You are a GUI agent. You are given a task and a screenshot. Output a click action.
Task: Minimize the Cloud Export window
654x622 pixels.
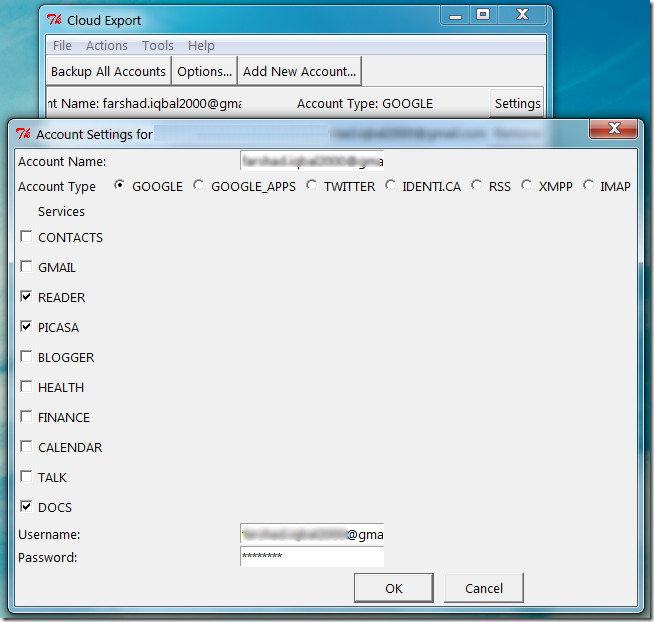455,15
